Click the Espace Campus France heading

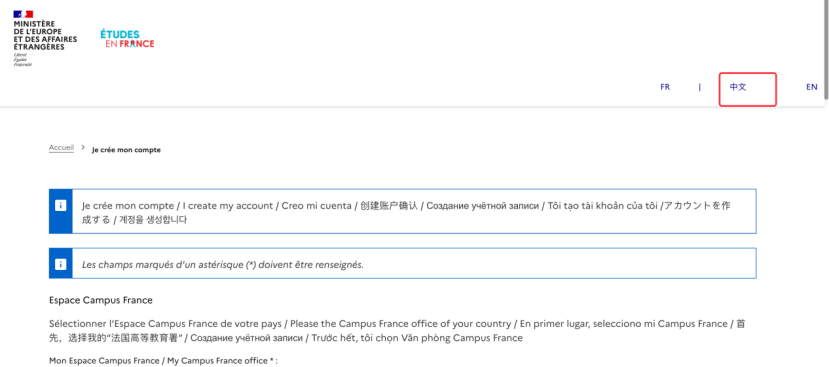click(100, 300)
